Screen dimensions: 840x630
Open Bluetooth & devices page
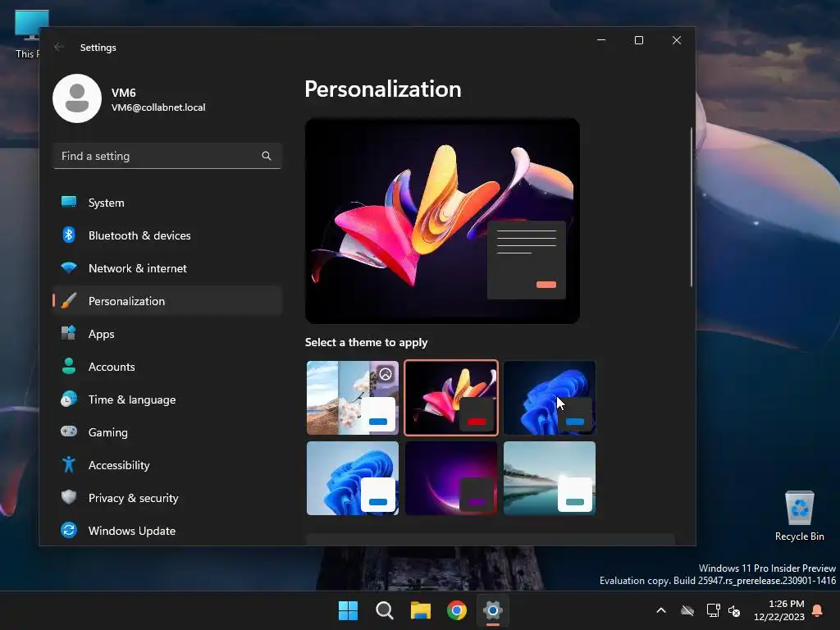(167, 235)
